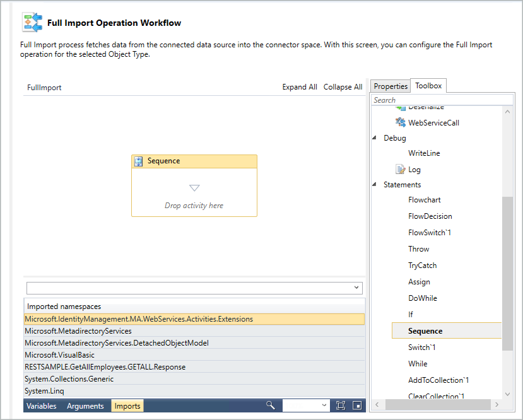
Task: Click the FullImport breadcrumb
Action: click(x=44, y=88)
